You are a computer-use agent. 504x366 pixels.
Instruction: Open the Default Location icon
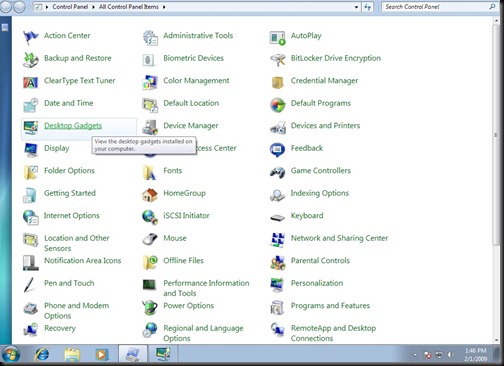(150, 105)
